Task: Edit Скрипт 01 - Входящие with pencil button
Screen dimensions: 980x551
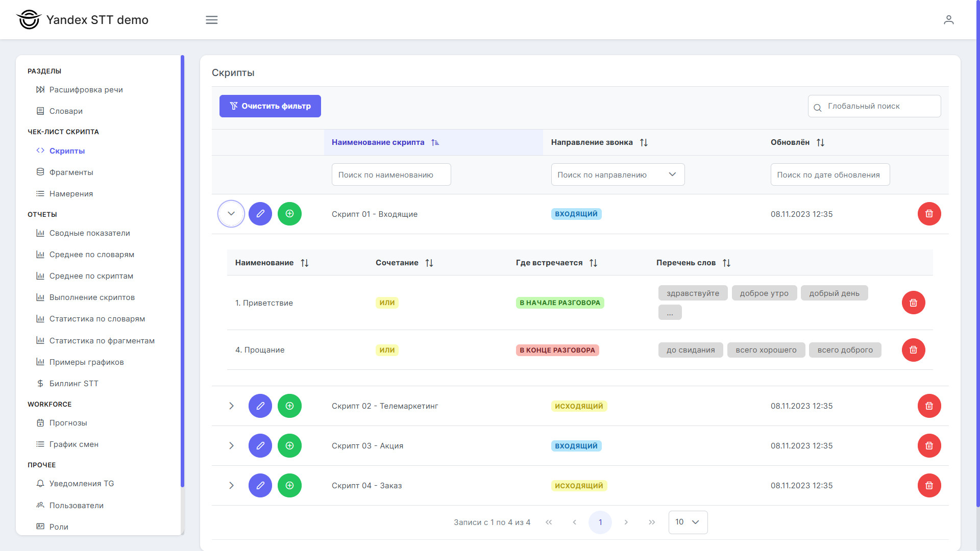Action: (x=260, y=214)
